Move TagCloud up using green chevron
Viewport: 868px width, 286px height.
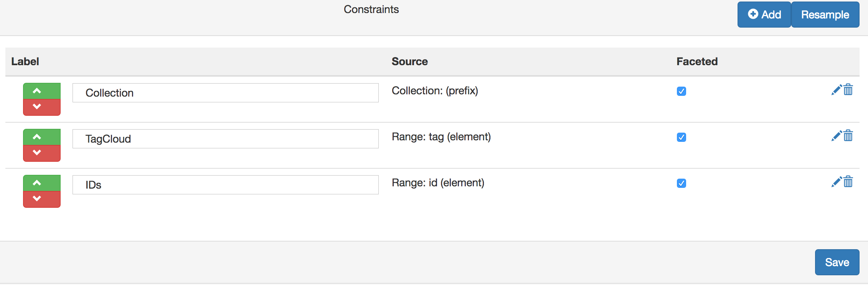pos(41,137)
